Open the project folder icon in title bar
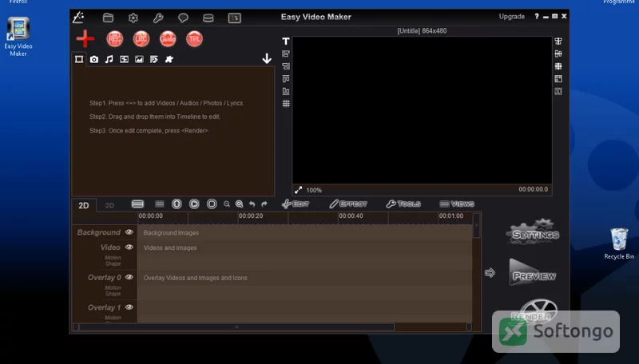 (x=108, y=18)
